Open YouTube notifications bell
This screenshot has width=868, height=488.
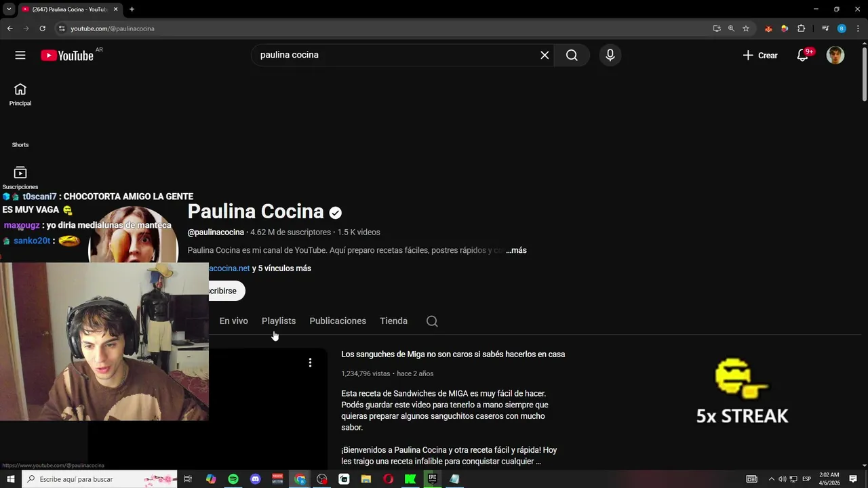(x=803, y=56)
